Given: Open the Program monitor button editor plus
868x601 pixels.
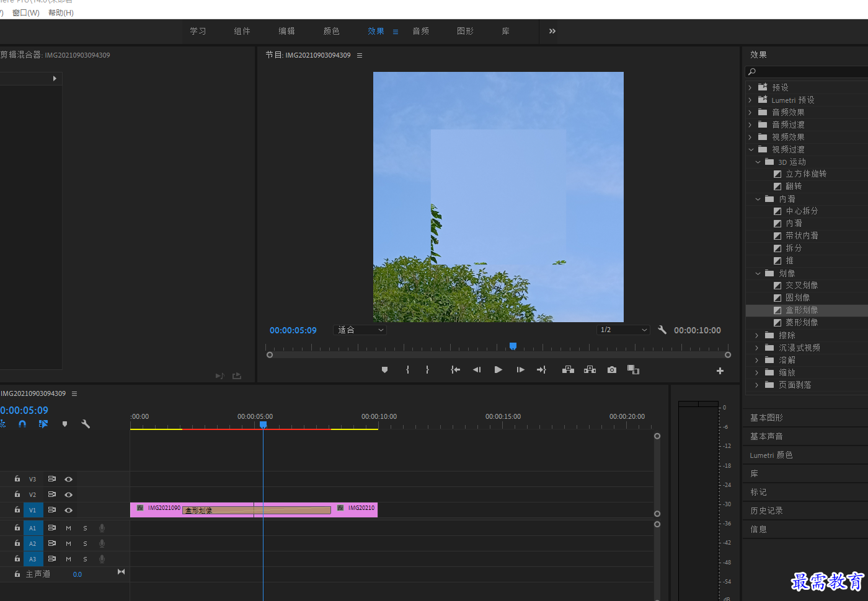Looking at the screenshot, I should [x=720, y=371].
